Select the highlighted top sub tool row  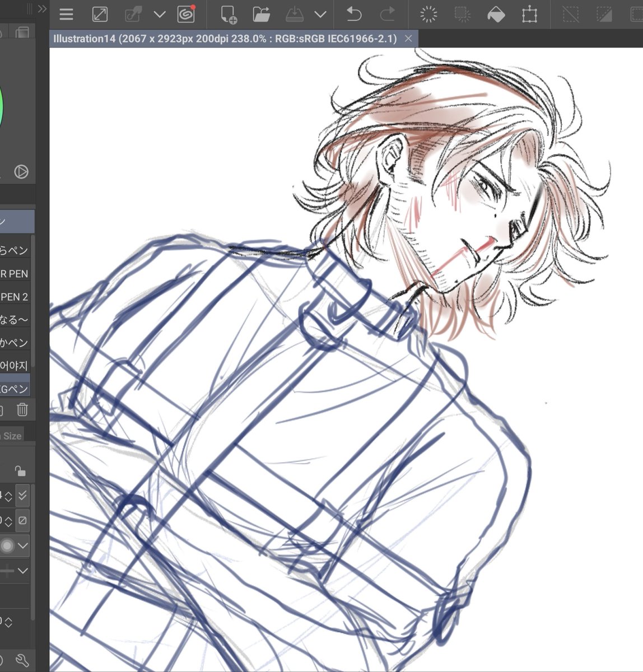point(17,221)
